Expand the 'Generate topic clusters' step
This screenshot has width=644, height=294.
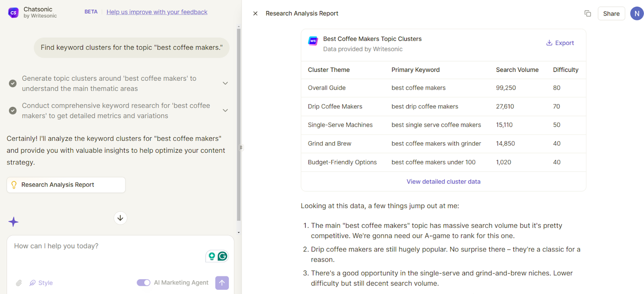(225, 83)
